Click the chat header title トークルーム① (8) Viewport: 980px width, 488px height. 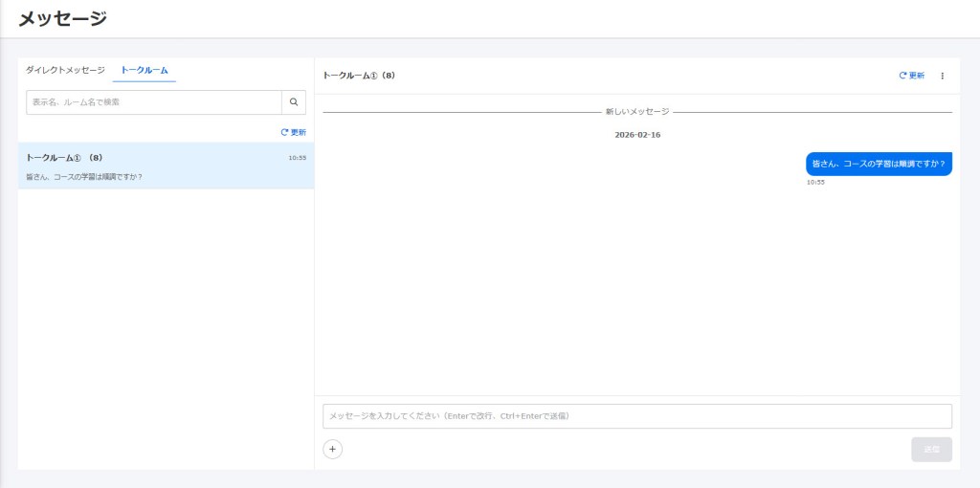(x=359, y=76)
